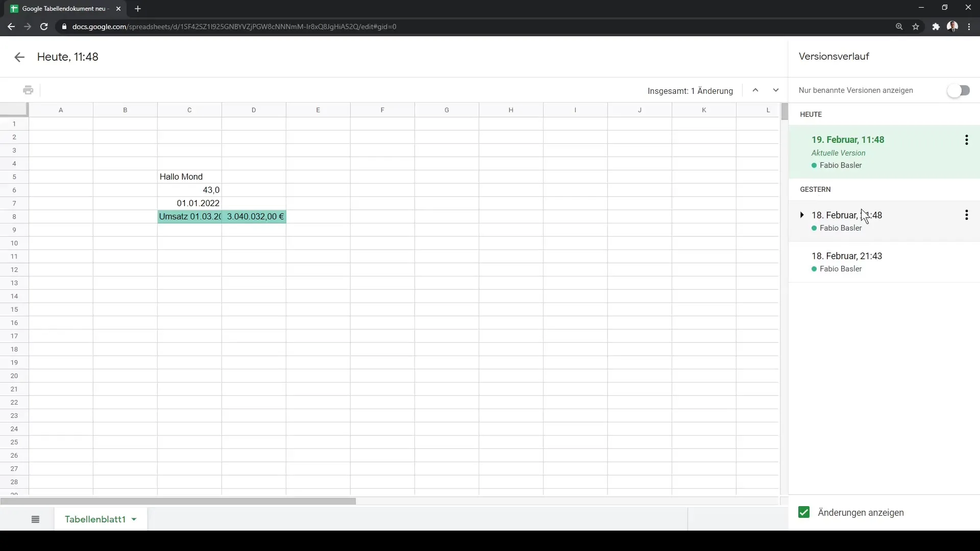Click Insgesamt: 1 Änderung text
Screen dimensions: 980x551
pyautogui.click(x=690, y=91)
